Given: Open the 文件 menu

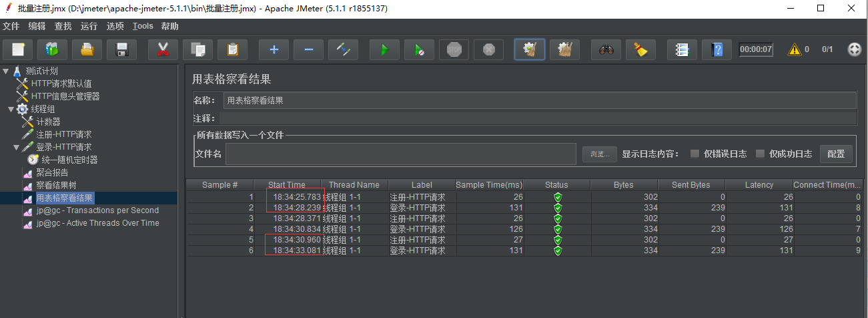Looking at the screenshot, I should coord(11,26).
